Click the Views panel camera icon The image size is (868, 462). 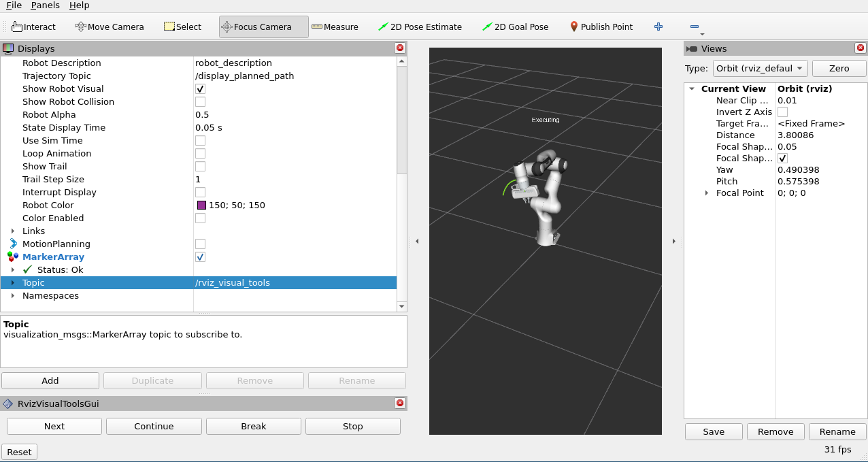(692, 48)
